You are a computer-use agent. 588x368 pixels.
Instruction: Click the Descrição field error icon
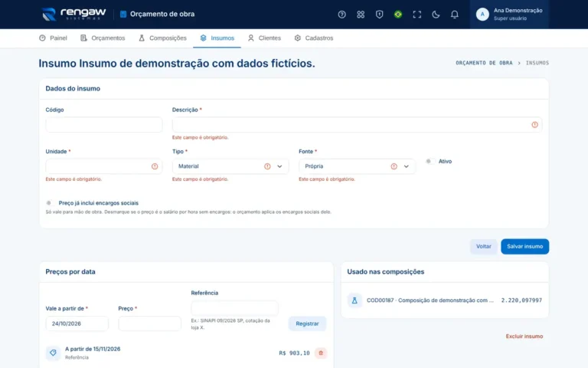point(534,125)
